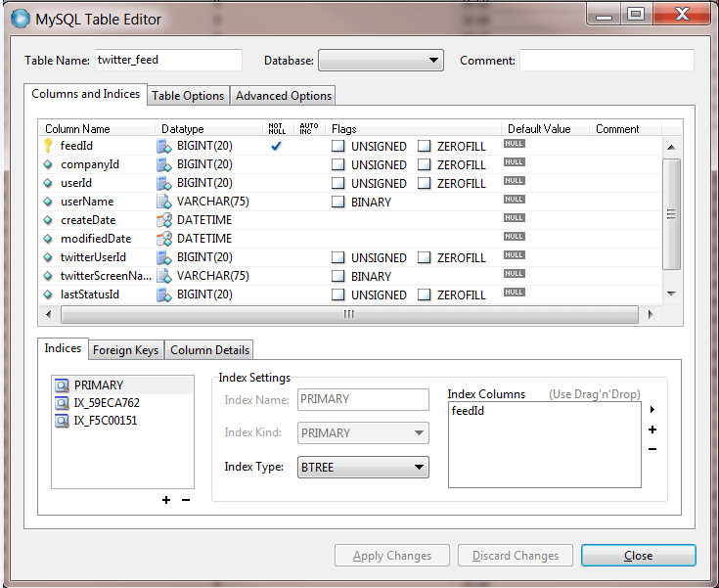
Task: Click the horizontal scrollbar right arrow
Action: pyautogui.click(x=651, y=315)
